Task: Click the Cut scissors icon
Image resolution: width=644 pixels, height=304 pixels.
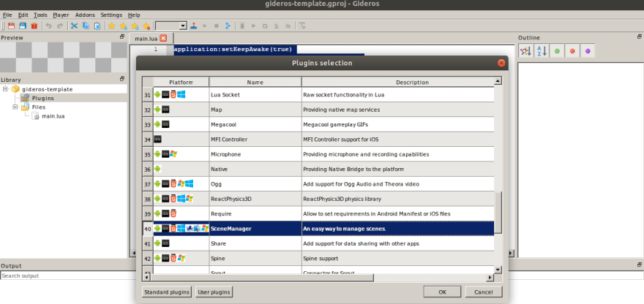Action: pos(75,26)
